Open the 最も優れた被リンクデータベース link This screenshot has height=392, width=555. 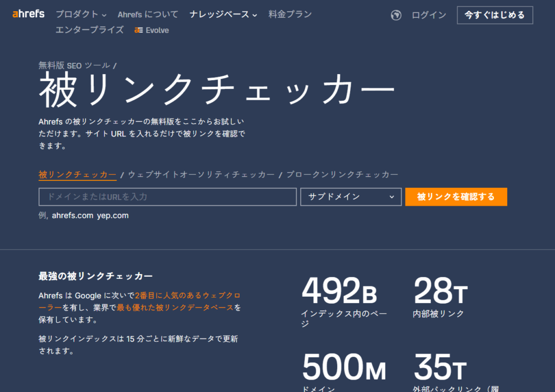click(x=175, y=308)
